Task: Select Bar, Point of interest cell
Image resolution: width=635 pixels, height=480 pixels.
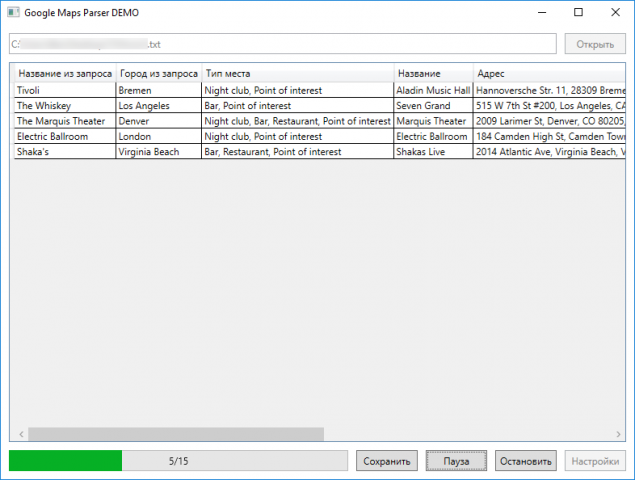Action: [x=298, y=105]
